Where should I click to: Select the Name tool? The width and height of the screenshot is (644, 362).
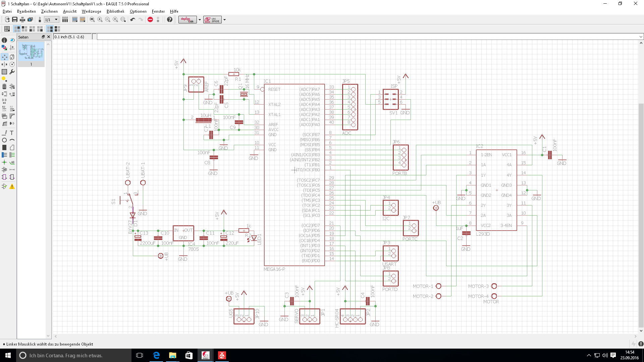pos(4,109)
